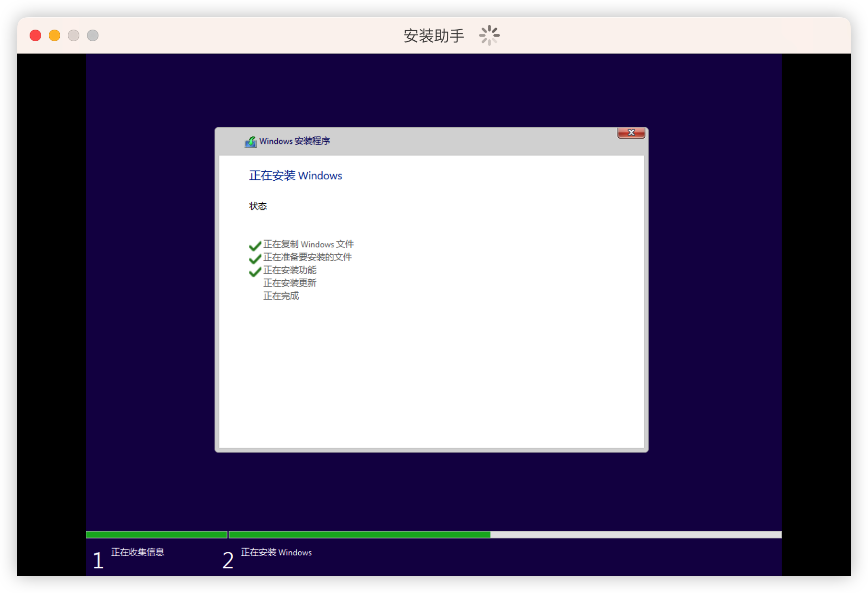Click the loading spinner beside 安装助手
The image size is (868, 593).
tap(489, 35)
